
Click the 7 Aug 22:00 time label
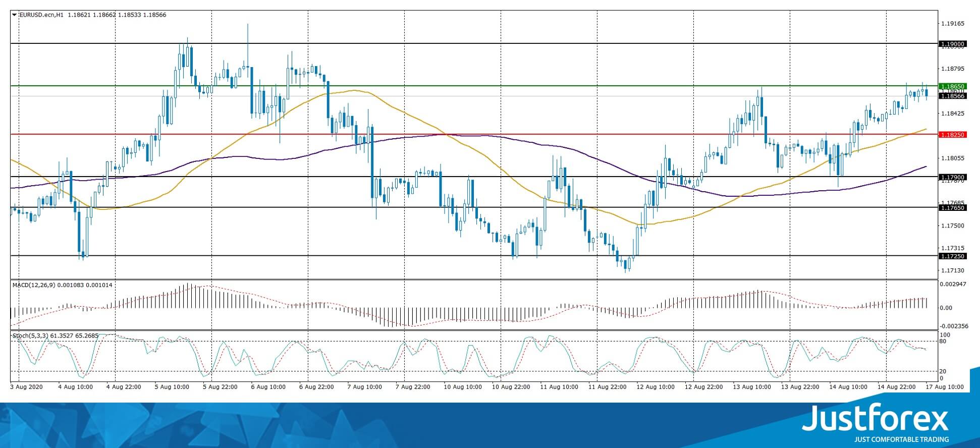pyautogui.click(x=413, y=387)
